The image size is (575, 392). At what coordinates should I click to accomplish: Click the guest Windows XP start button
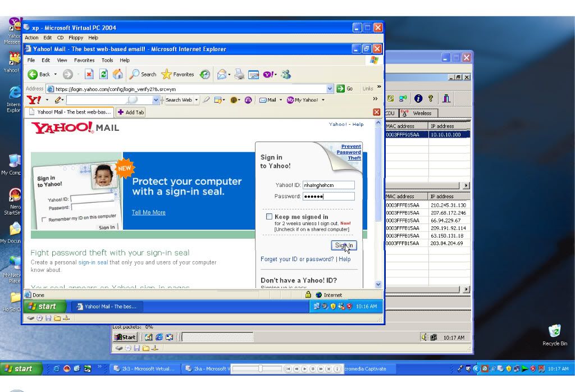pos(45,306)
